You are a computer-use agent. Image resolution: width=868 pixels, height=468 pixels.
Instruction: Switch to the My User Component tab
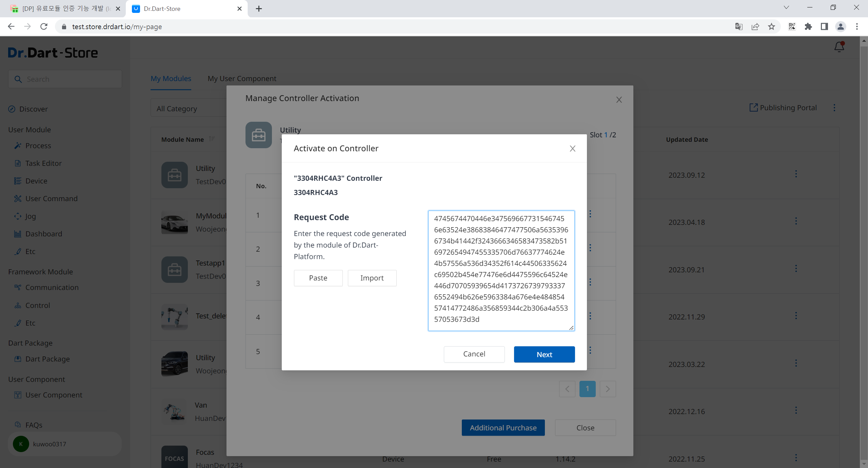[x=242, y=79]
